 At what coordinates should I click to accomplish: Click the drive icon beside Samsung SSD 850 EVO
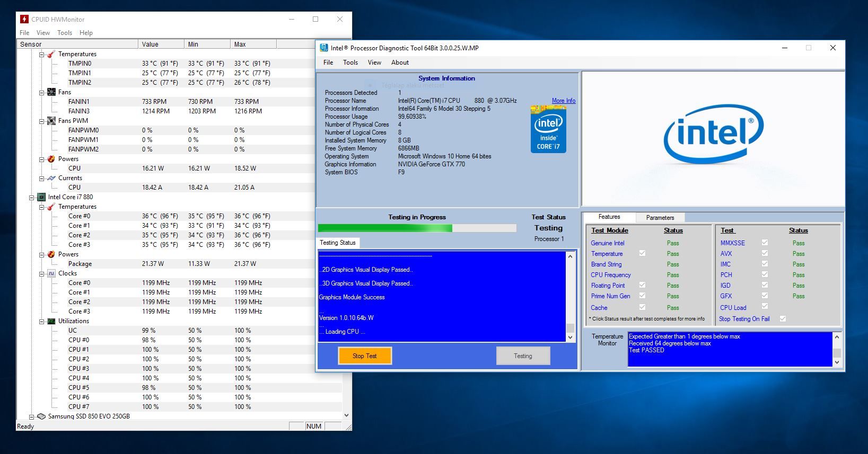pos(41,416)
